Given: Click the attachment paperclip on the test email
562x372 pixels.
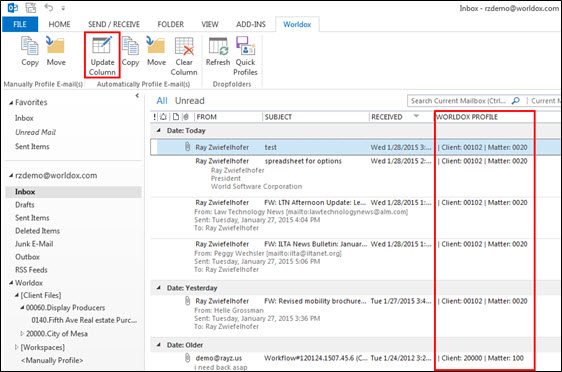Looking at the screenshot, I should [x=187, y=147].
